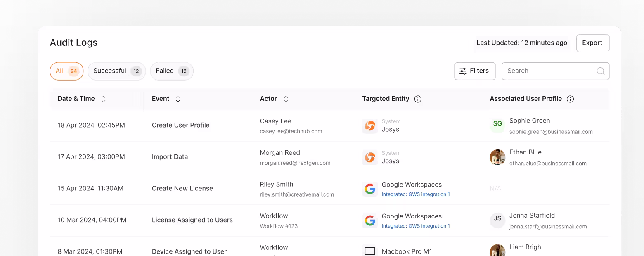Click the Liam Bright profile name
The width and height of the screenshot is (644, 256).
526,247
